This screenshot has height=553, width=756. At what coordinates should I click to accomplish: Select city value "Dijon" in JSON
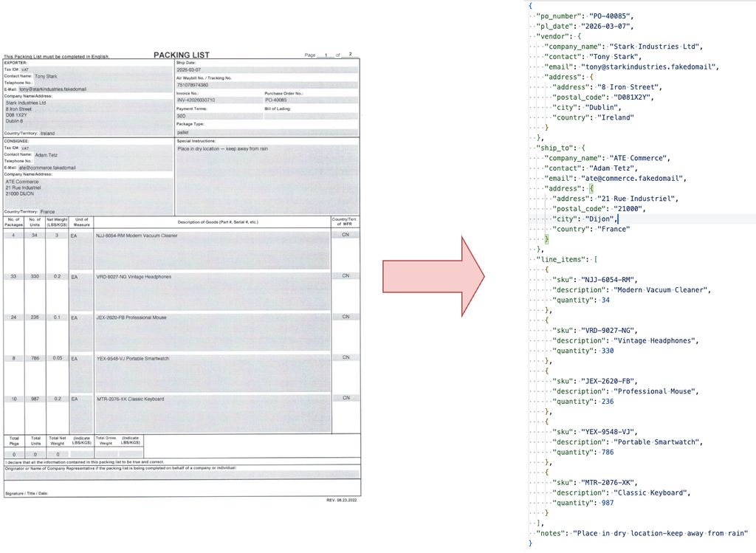[x=599, y=219]
